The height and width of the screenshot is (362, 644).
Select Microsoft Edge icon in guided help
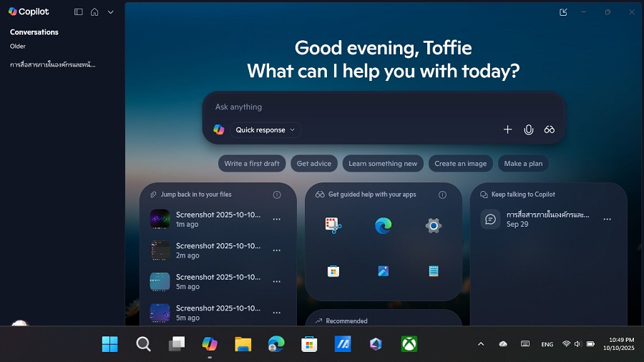tap(383, 226)
